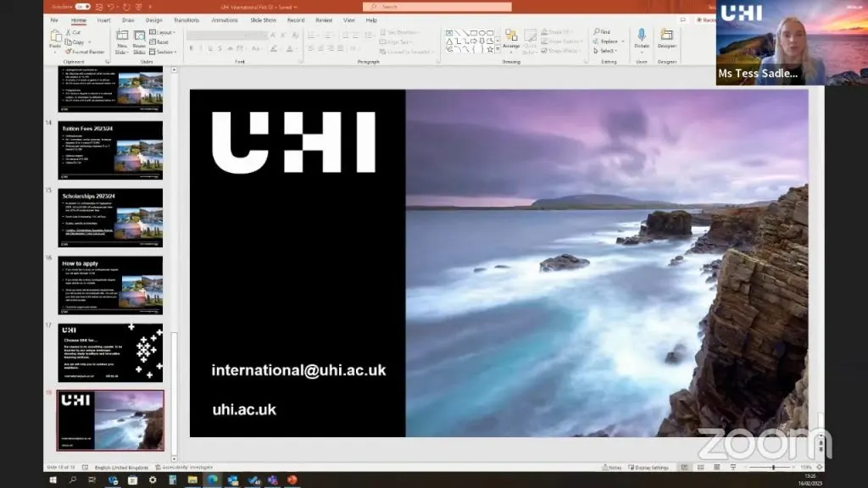This screenshot has width=868, height=488.
Task: Open the Designer pane
Action: pos(667,39)
